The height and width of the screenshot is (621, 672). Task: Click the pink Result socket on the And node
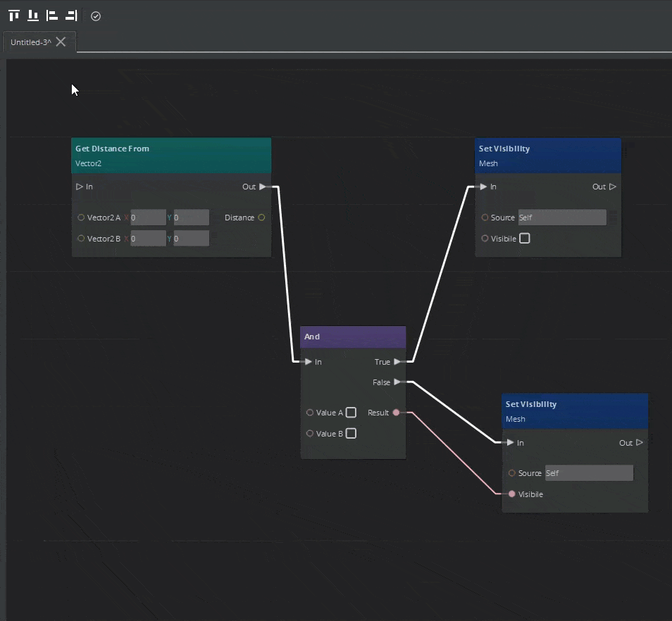[x=396, y=413]
